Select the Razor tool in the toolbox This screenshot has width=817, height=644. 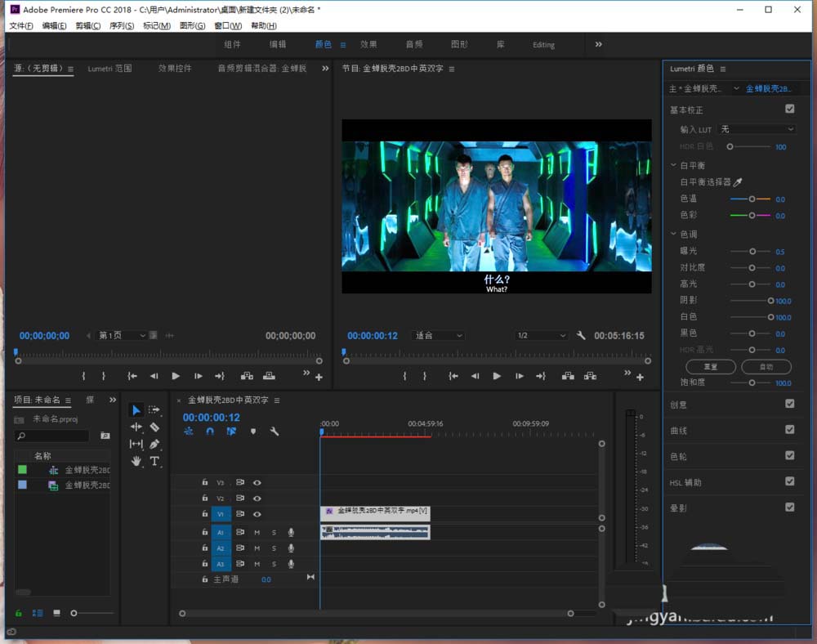[154, 427]
